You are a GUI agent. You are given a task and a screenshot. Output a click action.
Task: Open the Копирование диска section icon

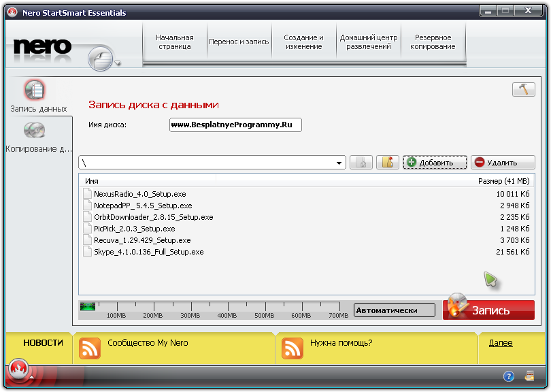tap(35, 130)
